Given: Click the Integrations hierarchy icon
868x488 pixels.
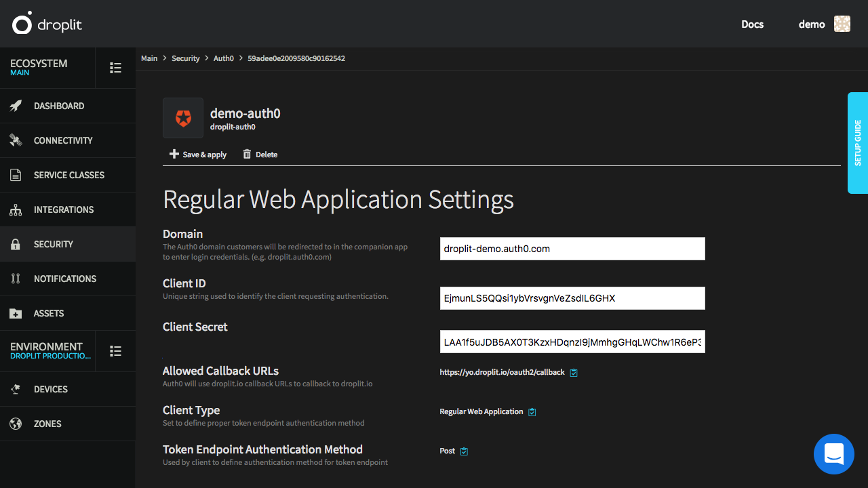Looking at the screenshot, I should pyautogui.click(x=16, y=209).
